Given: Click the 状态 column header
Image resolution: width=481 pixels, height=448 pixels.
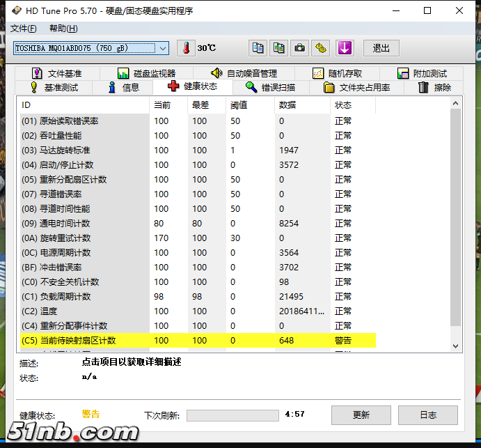Looking at the screenshot, I should point(353,105).
